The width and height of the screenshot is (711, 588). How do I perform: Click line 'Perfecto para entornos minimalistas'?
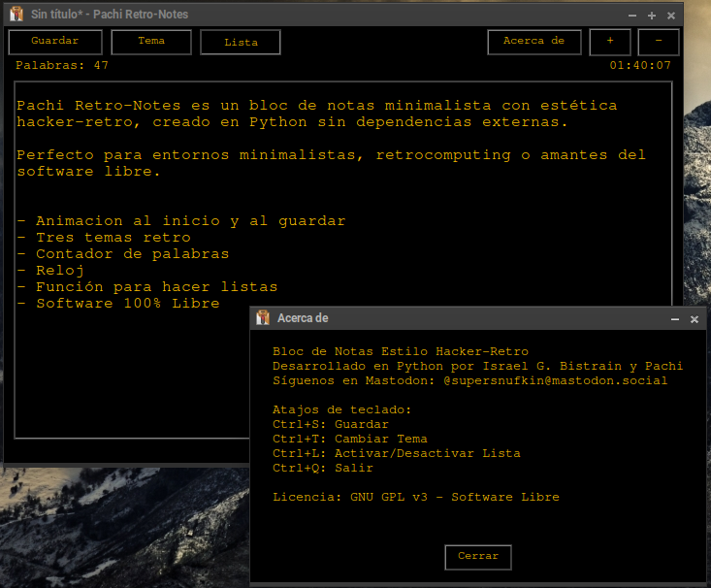pyautogui.click(x=331, y=155)
